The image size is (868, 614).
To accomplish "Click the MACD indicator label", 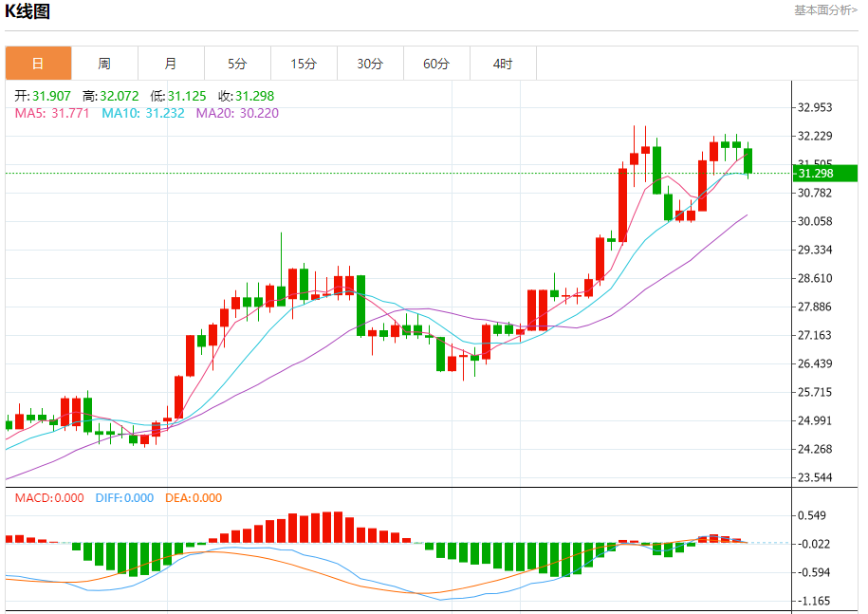I will point(48,498).
